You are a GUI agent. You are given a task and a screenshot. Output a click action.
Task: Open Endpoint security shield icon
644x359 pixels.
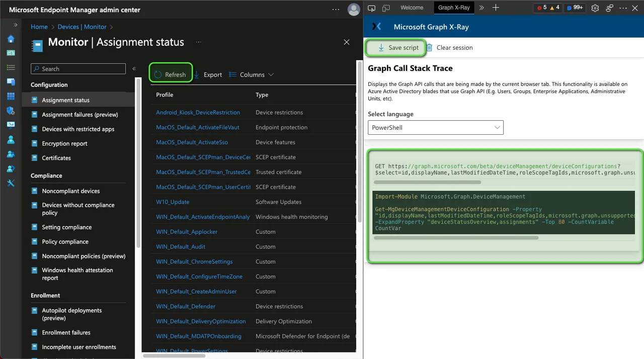pyautogui.click(x=11, y=111)
